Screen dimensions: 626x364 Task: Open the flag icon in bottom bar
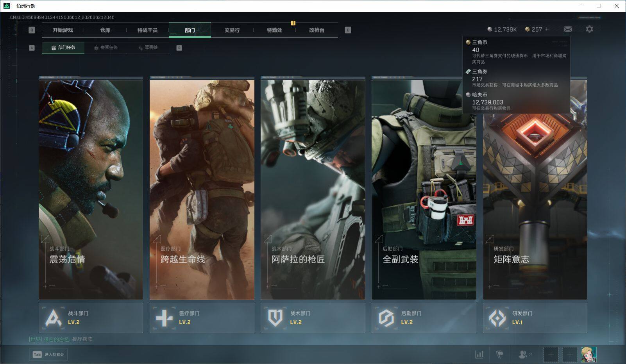[x=499, y=354]
